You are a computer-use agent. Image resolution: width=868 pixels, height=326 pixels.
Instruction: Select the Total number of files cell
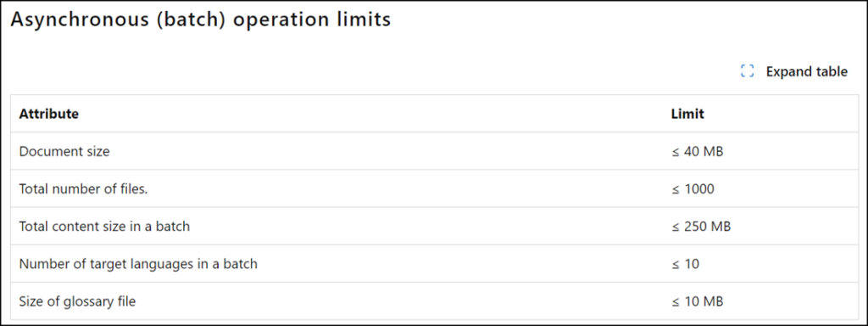84,189
